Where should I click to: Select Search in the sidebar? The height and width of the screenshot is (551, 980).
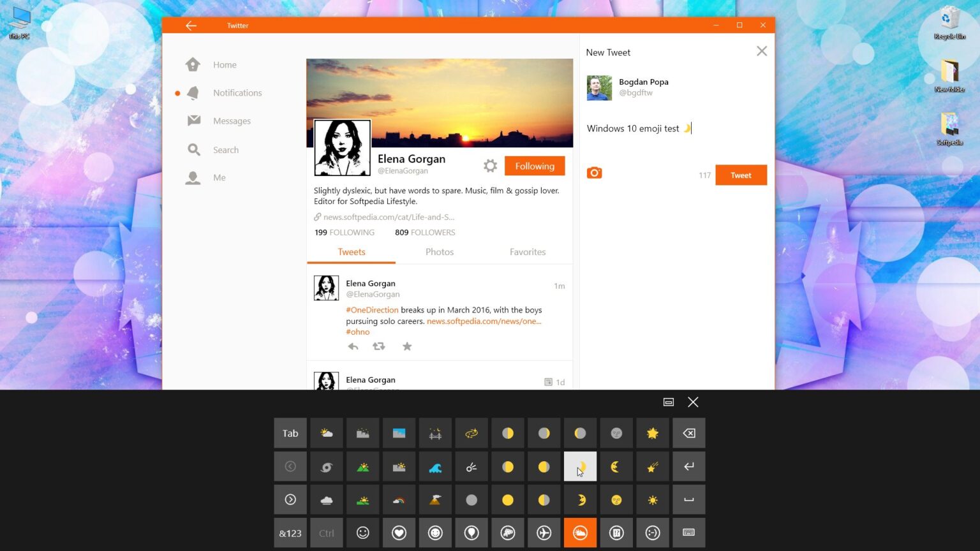(x=226, y=149)
